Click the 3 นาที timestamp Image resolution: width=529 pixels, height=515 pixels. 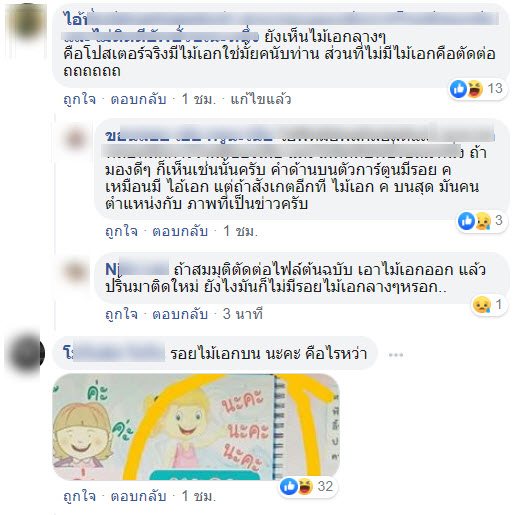pyautogui.click(x=243, y=314)
